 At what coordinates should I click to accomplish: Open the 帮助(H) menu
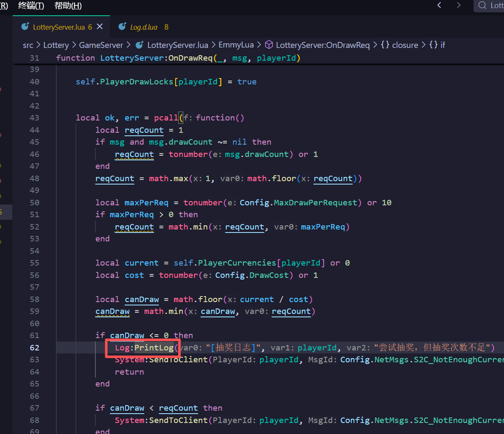68,6
